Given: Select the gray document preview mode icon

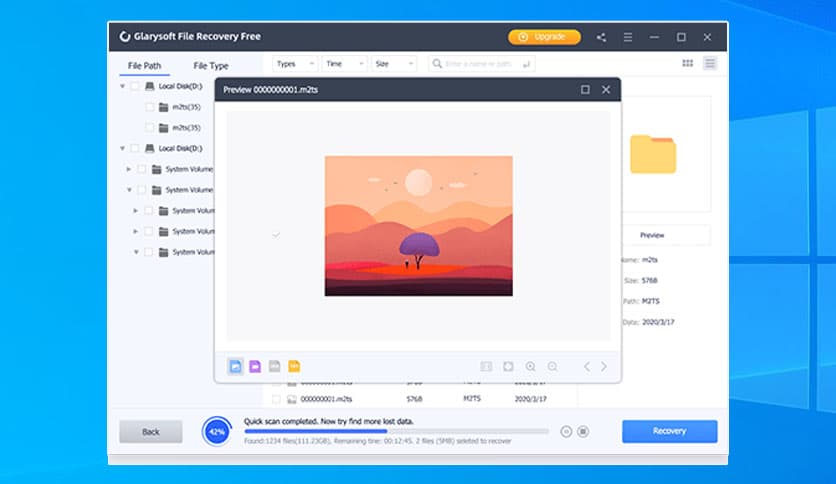Looking at the screenshot, I should (x=274, y=366).
